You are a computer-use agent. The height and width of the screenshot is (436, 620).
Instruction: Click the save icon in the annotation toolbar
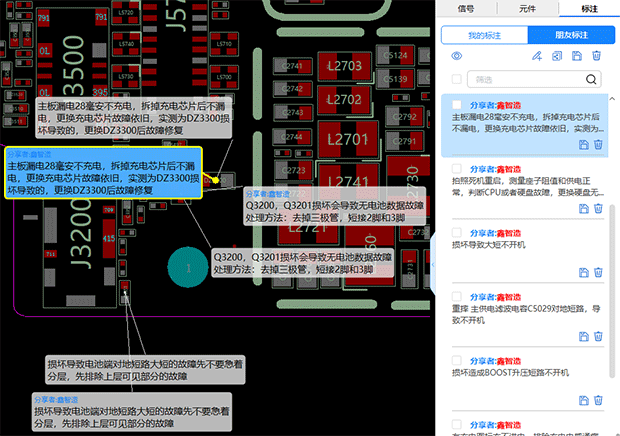(577, 56)
